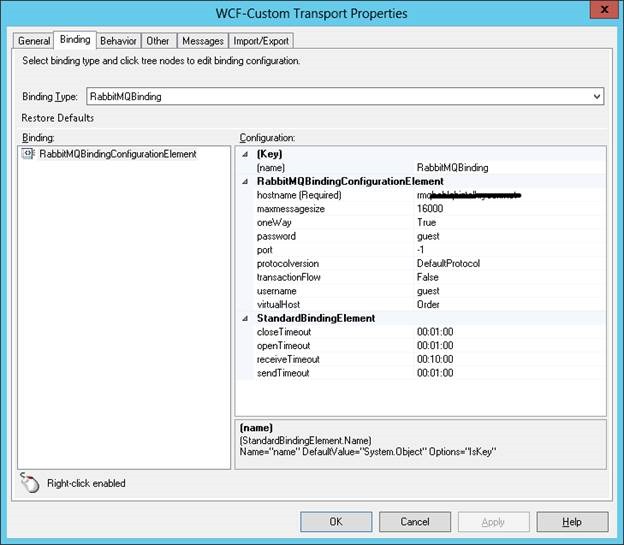Click Restore Defaults
The width and height of the screenshot is (624, 545).
[x=58, y=118]
